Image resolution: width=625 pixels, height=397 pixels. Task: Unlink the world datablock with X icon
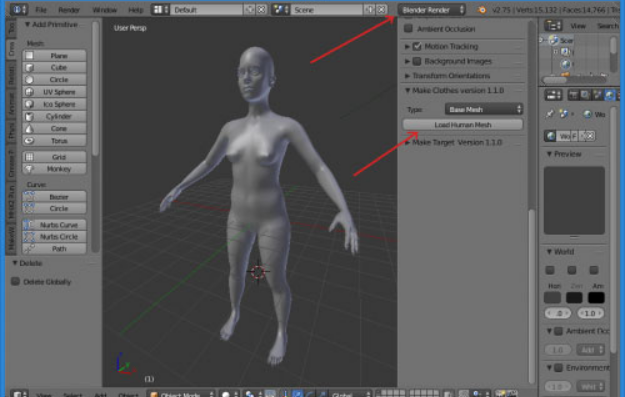tap(590, 136)
